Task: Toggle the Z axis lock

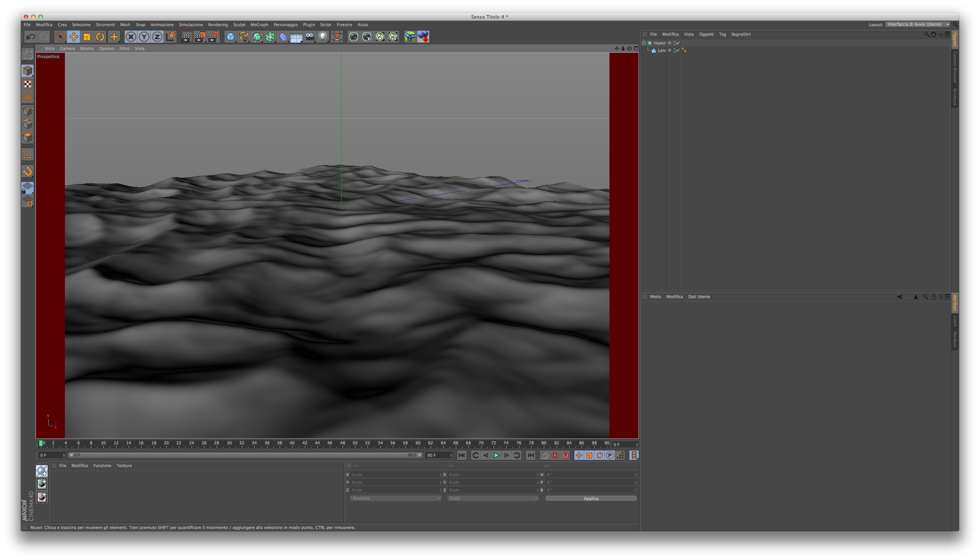Action: 157,37
